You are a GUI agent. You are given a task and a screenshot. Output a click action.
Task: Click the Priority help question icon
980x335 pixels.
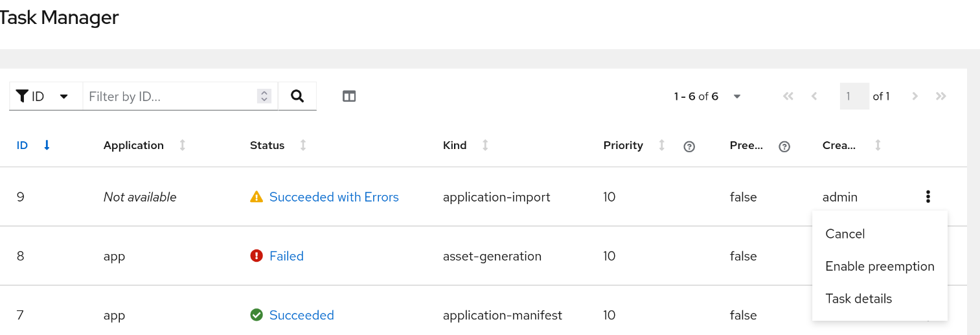(689, 146)
